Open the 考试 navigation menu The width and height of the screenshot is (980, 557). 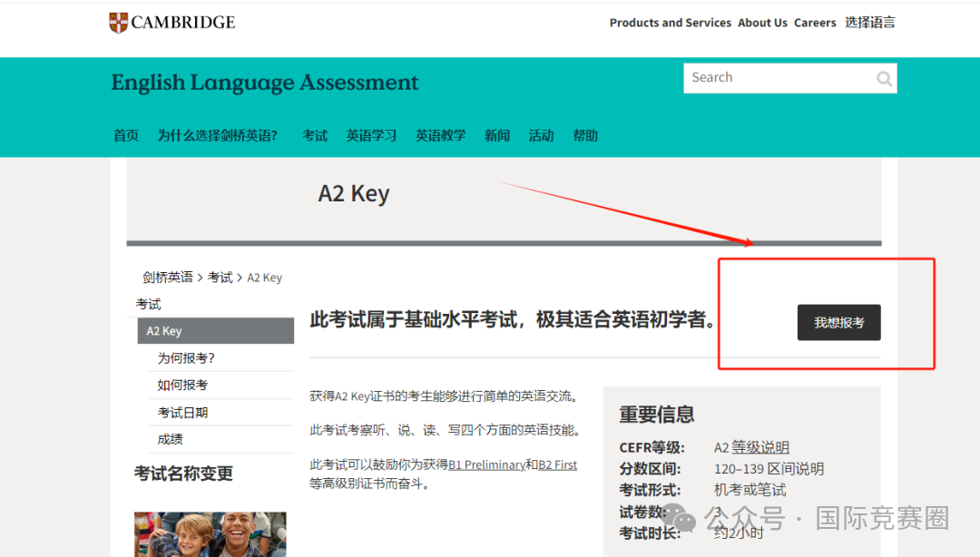point(315,136)
